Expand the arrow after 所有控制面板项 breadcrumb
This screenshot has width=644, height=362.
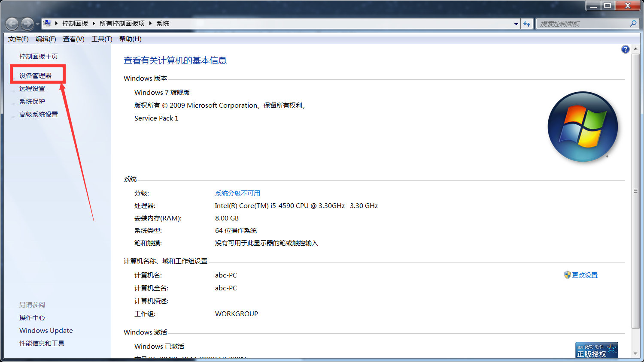coord(151,24)
